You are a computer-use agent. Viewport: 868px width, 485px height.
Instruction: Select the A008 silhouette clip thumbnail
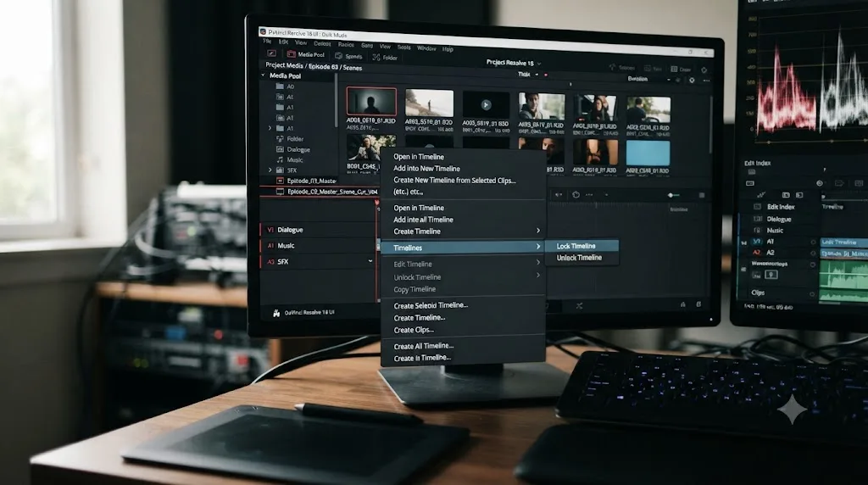point(371,101)
